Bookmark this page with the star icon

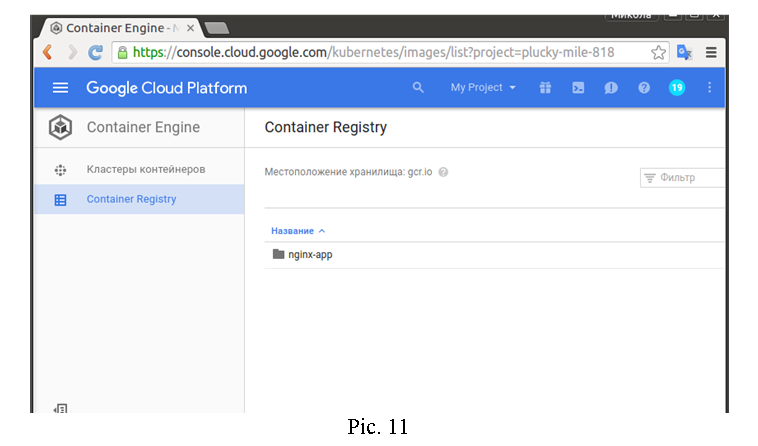(x=658, y=52)
